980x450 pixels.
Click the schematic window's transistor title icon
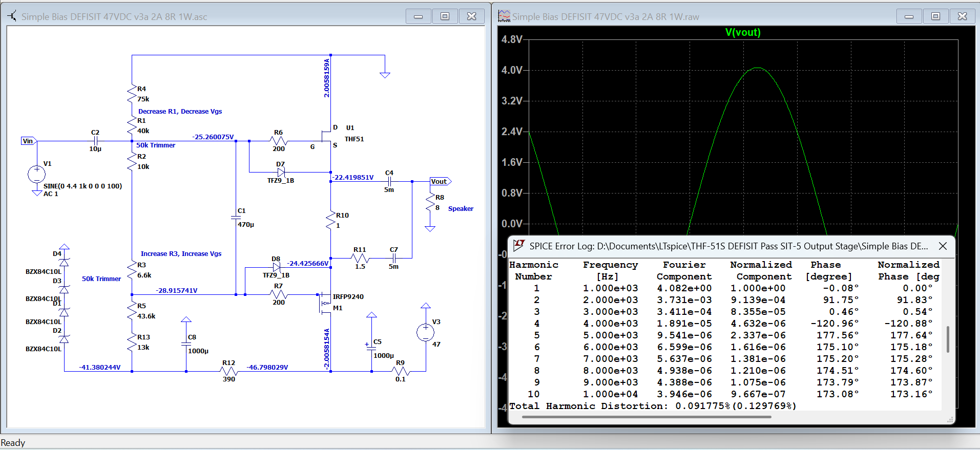click(12, 16)
